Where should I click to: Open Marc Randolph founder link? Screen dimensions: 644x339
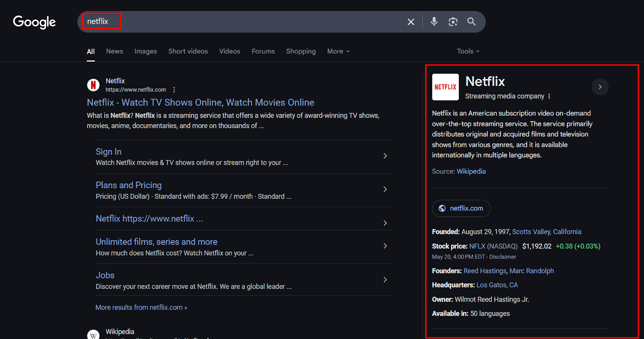pos(532,271)
